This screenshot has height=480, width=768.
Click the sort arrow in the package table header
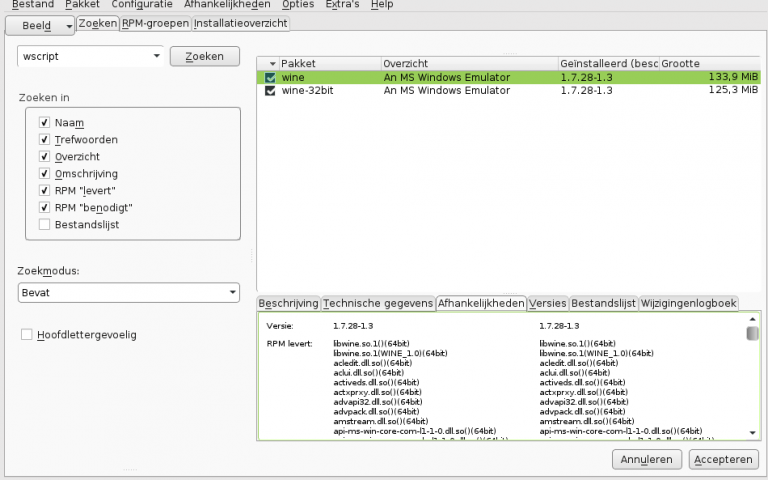point(270,63)
